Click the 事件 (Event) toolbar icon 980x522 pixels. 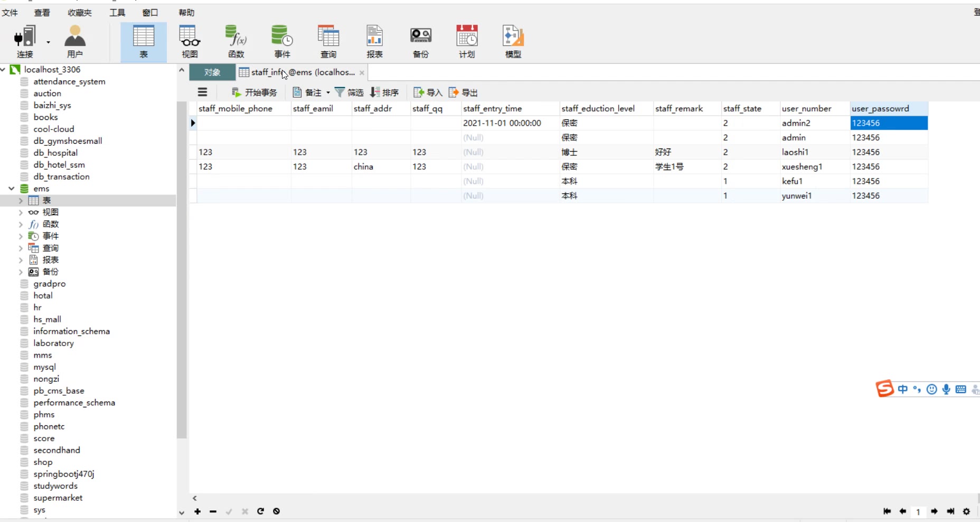pyautogui.click(x=282, y=42)
